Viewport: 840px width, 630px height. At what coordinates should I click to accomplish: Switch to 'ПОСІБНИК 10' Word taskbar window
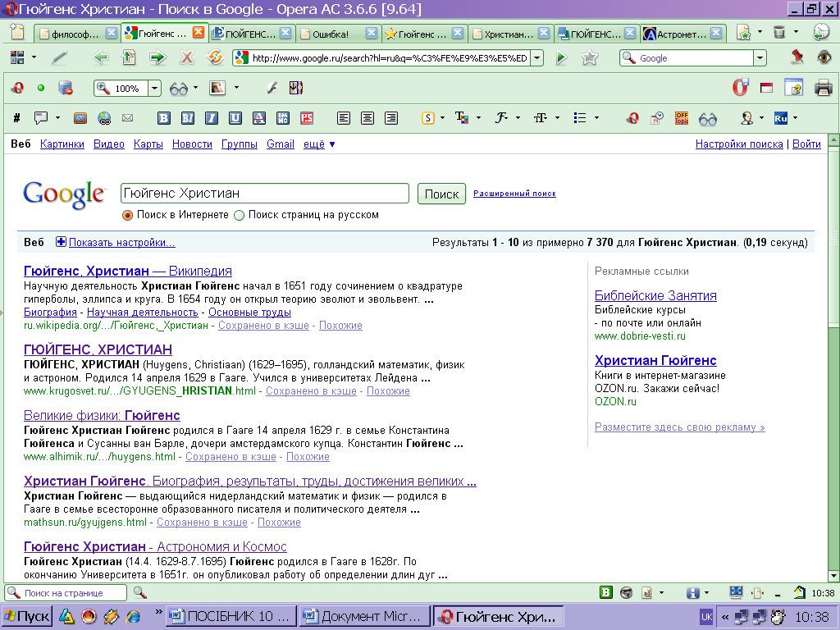click(x=231, y=617)
